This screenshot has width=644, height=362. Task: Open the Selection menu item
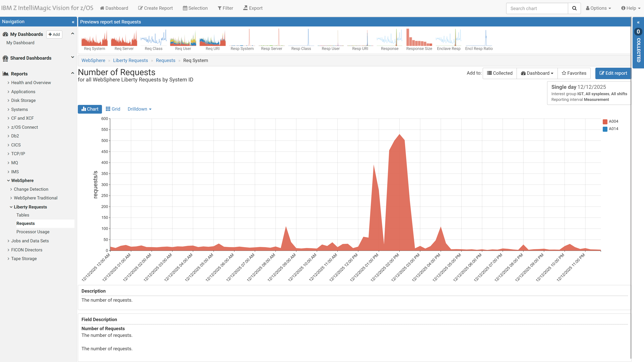point(195,8)
